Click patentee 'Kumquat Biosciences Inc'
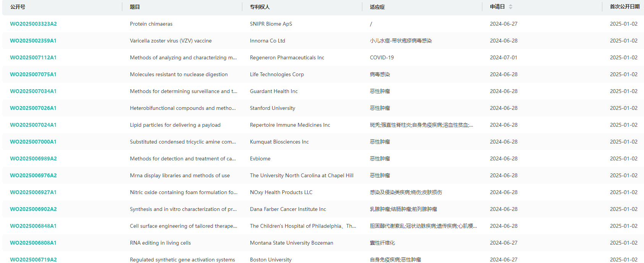The height and width of the screenshot is (263, 644). [279, 142]
